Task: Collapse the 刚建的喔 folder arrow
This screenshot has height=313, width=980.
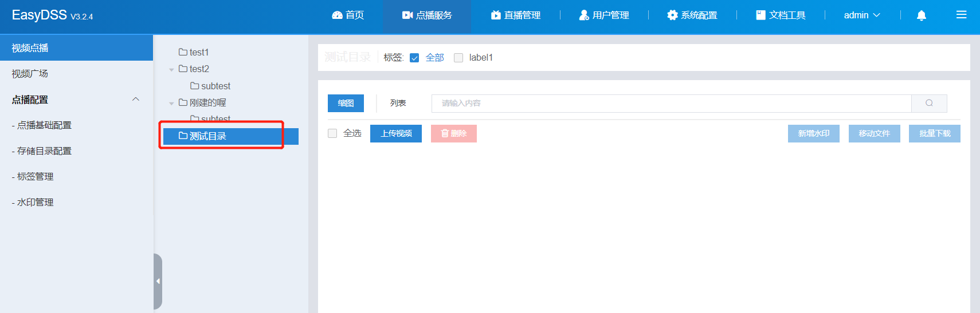Action: [171, 104]
